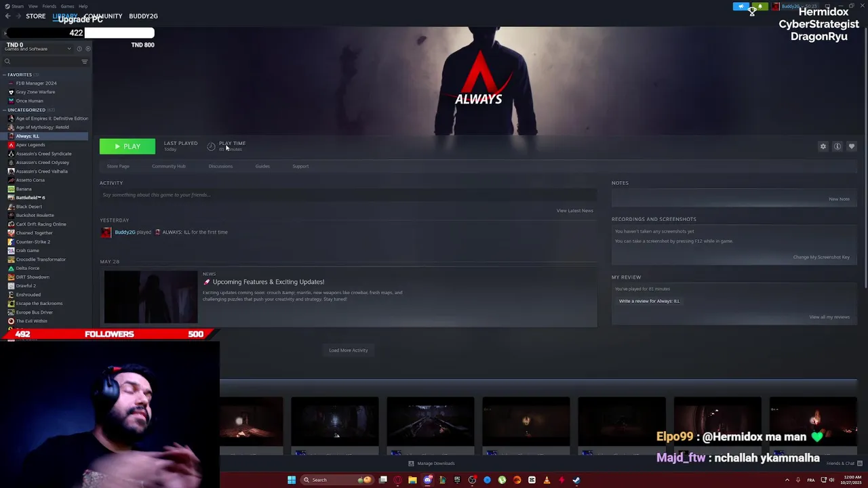Image resolution: width=868 pixels, height=488 pixels.
Task: Open the Help menu
Action: click(x=83, y=6)
